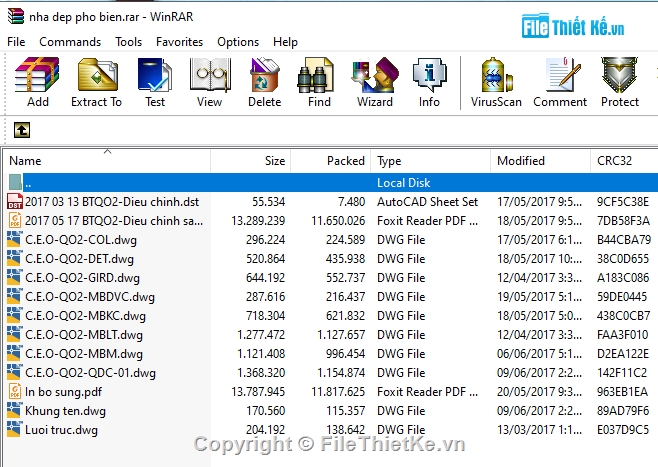
Task: Sort by the Name column header
Action: click(x=107, y=161)
